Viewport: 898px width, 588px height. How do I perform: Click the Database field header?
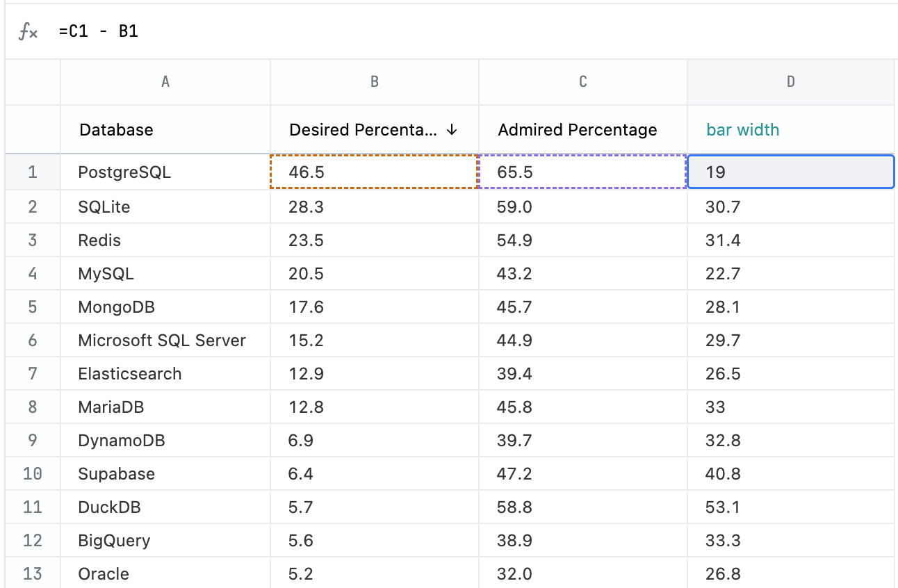[116, 130]
